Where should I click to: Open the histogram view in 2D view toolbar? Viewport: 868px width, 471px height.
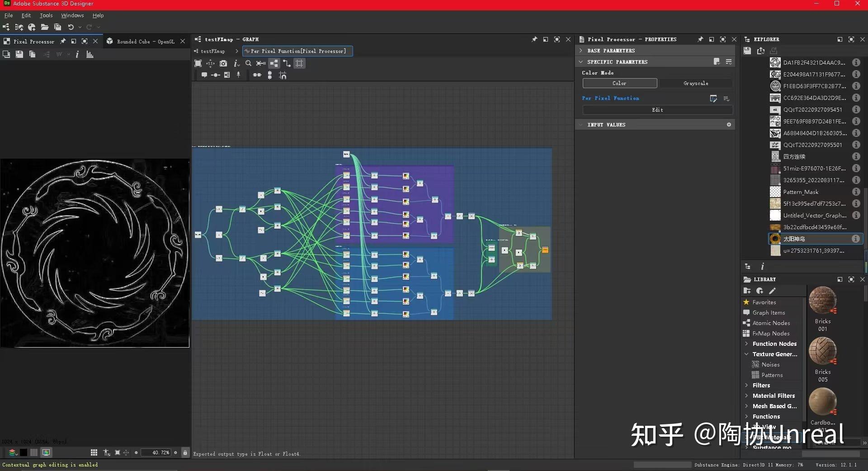[x=90, y=54]
